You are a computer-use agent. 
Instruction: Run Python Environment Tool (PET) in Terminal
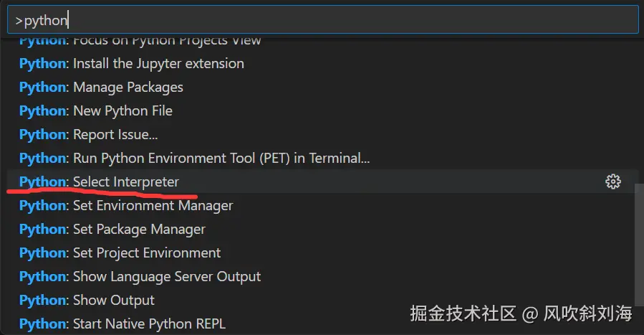(194, 158)
